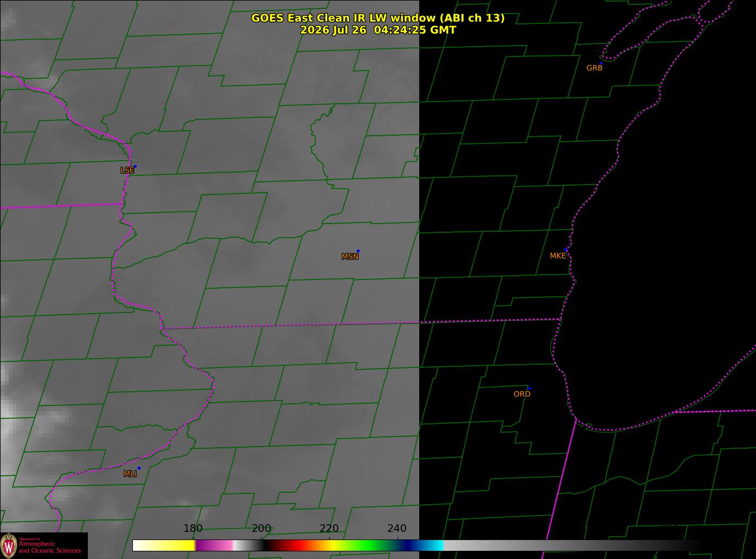Select the MKE station label
Viewport: 756px width, 559px height.
click(x=558, y=256)
